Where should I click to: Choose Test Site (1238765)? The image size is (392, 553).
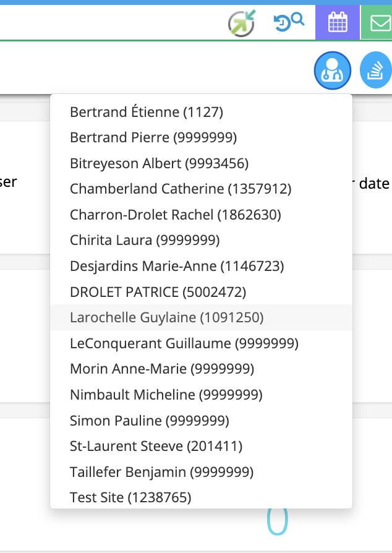pyautogui.click(x=202, y=497)
